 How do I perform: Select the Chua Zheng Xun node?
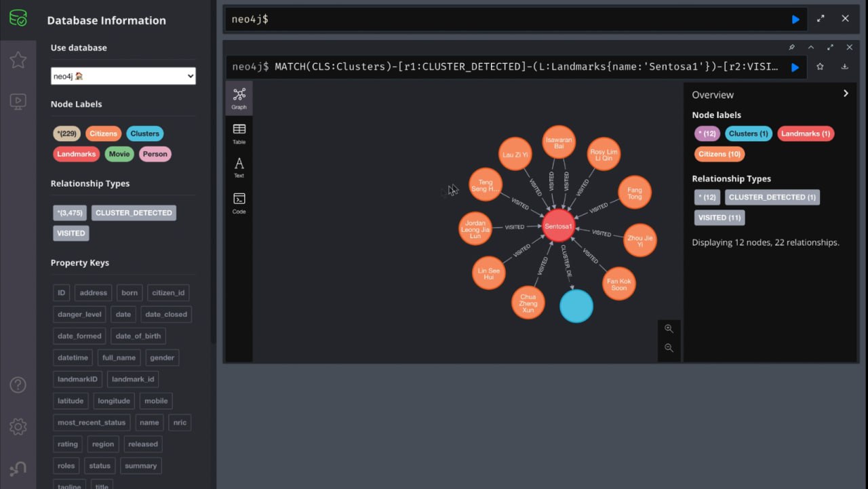pyautogui.click(x=528, y=302)
